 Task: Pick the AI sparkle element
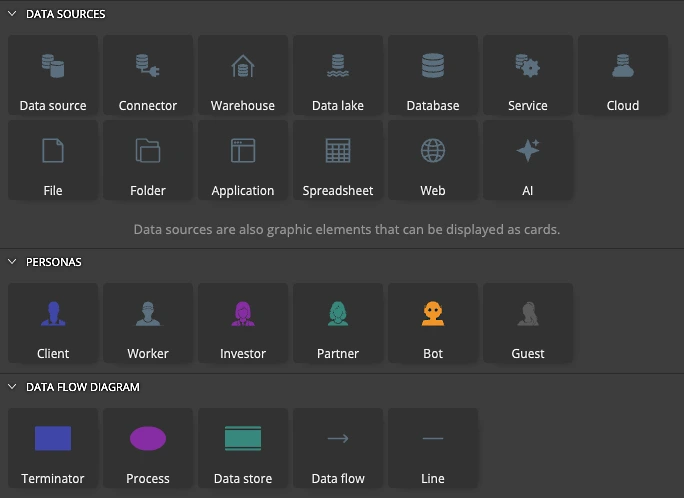(528, 160)
